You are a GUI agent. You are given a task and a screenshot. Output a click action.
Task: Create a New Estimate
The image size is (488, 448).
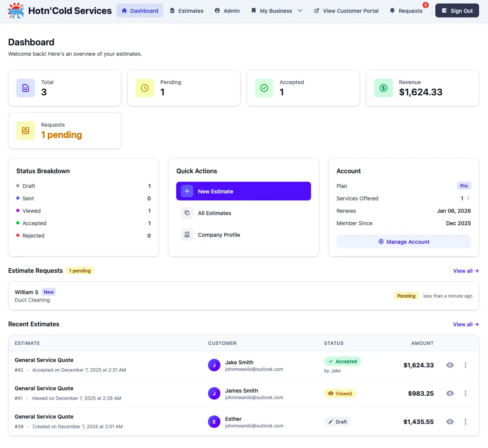[x=243, y=191]
